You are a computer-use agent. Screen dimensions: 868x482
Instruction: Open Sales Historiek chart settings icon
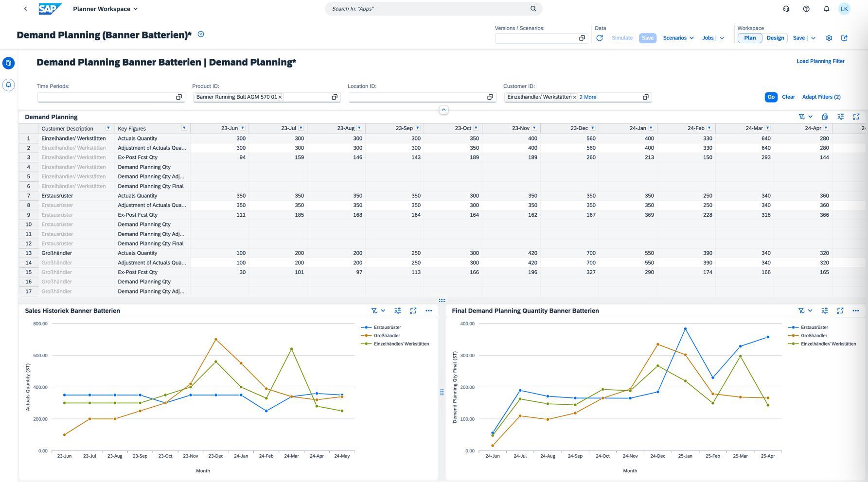click(397, 310)
